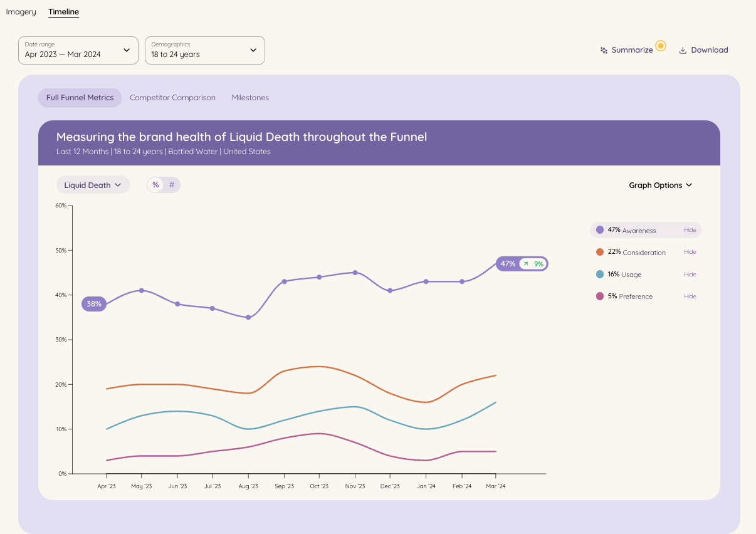Select the Full Funnel Metrics tab
Screen dimensions: 756x534
(80, 98)
